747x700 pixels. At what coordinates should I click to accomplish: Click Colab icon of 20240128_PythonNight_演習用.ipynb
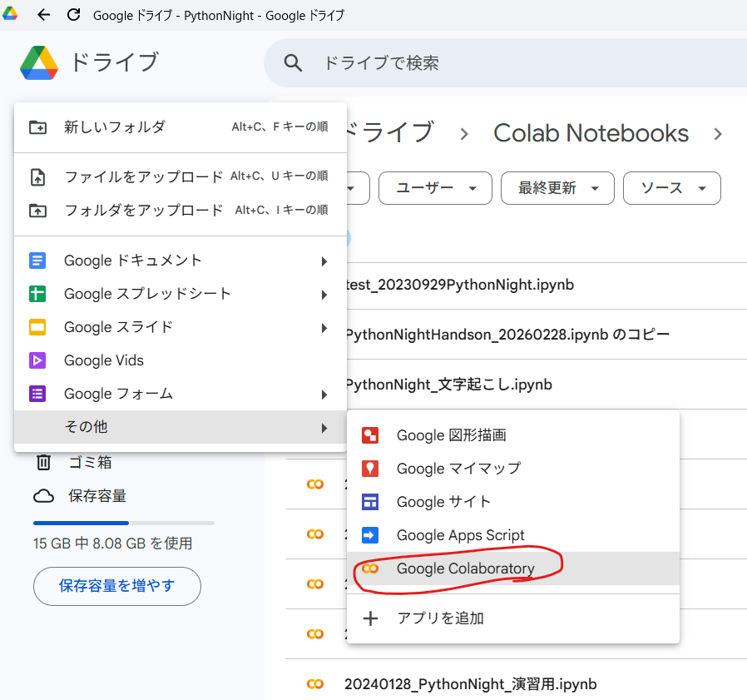315,684
